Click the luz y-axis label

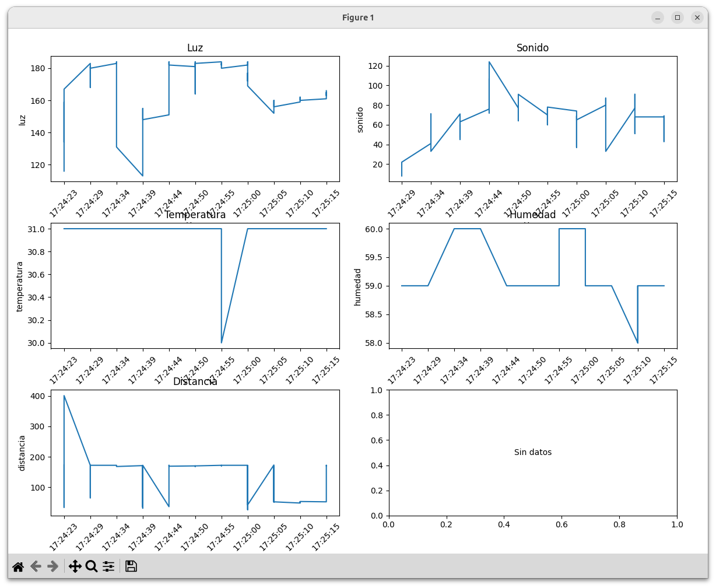[x=22, y=120]
